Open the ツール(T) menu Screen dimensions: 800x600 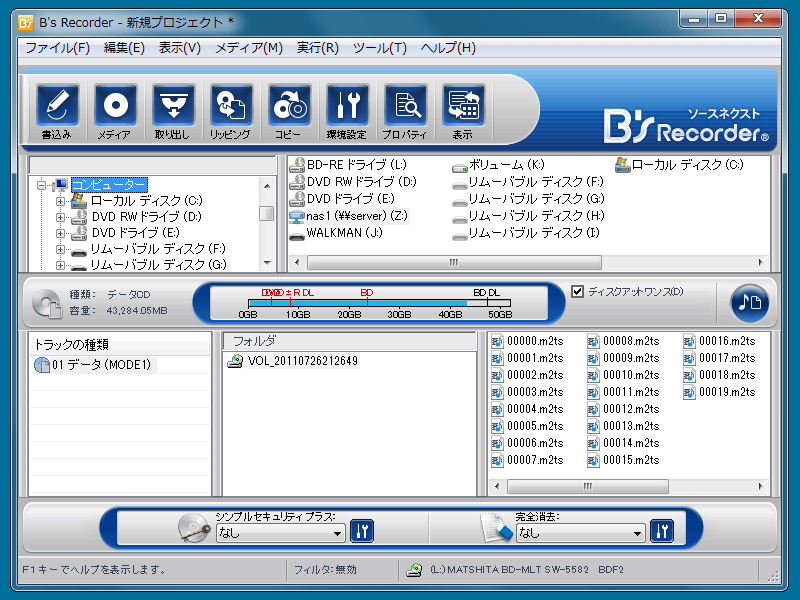click(x=380, y=48)
